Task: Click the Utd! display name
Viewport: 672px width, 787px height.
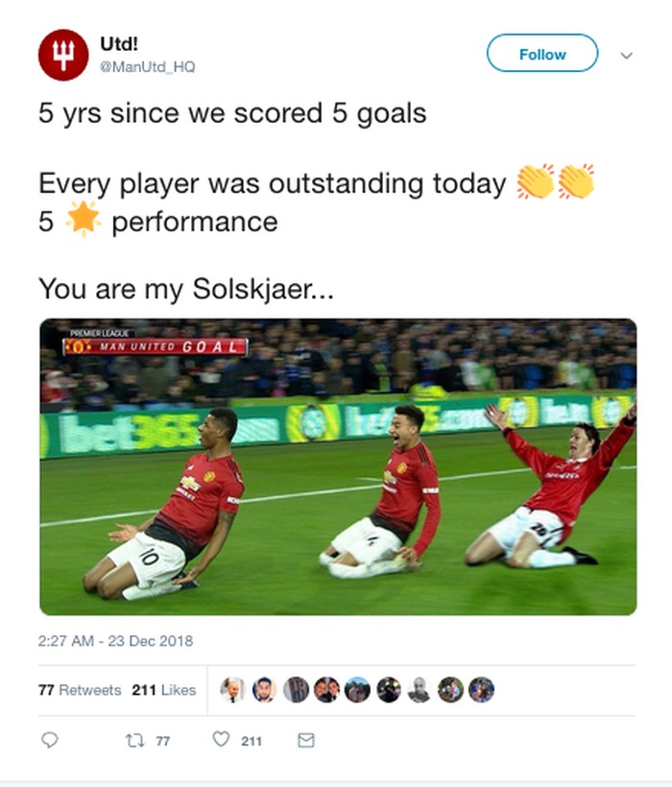Action: pyautogui.click(x=118, y=44)
